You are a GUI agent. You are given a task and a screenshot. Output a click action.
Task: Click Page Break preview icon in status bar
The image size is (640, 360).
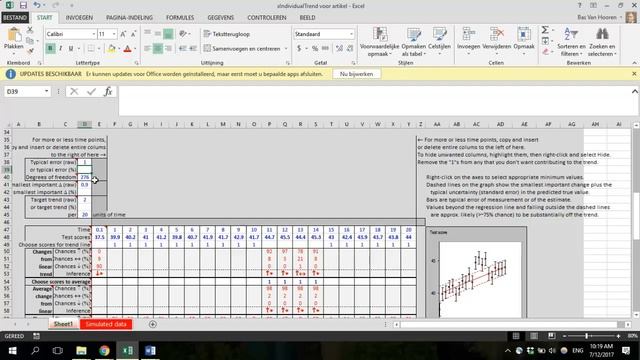click(x=551, y=336)
